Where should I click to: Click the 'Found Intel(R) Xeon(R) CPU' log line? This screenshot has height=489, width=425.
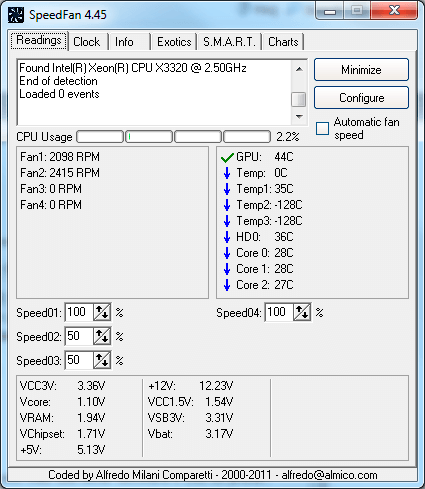coord(133,68)
